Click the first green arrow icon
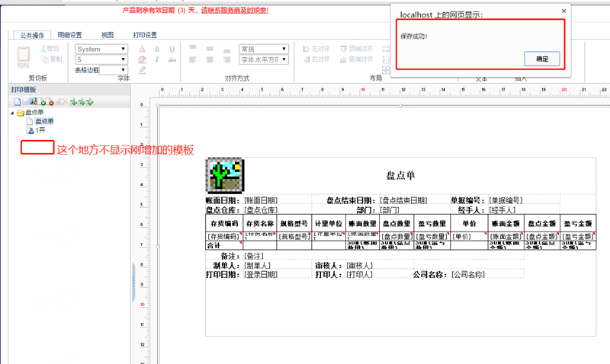Viewport: 610px width, 364px height. [x=73, y=102]
